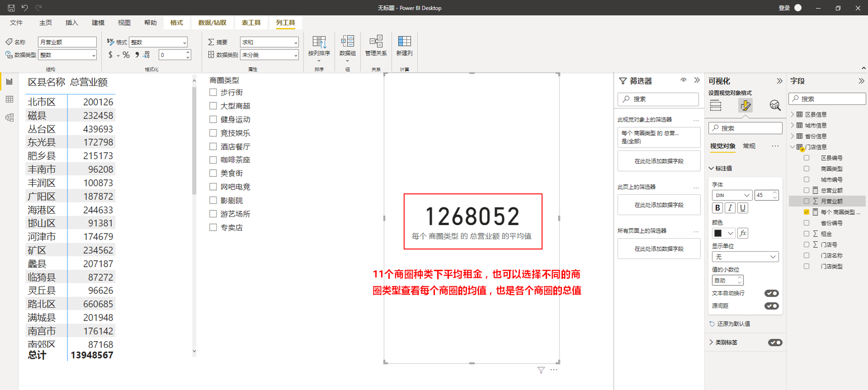Open the 表工具 ribbon tab
The width and height of the screenshot is (868, 390).
[251, 23]
